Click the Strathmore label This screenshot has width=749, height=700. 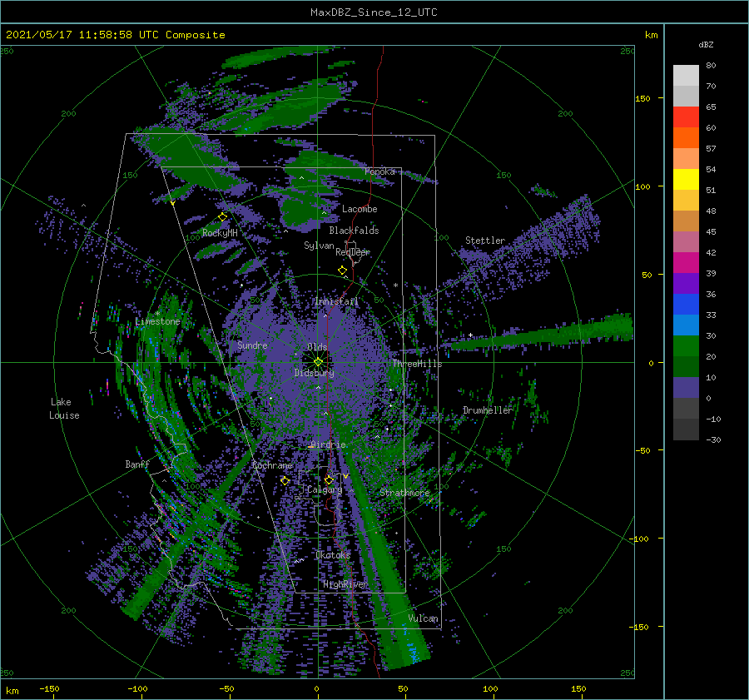(404, 492)
